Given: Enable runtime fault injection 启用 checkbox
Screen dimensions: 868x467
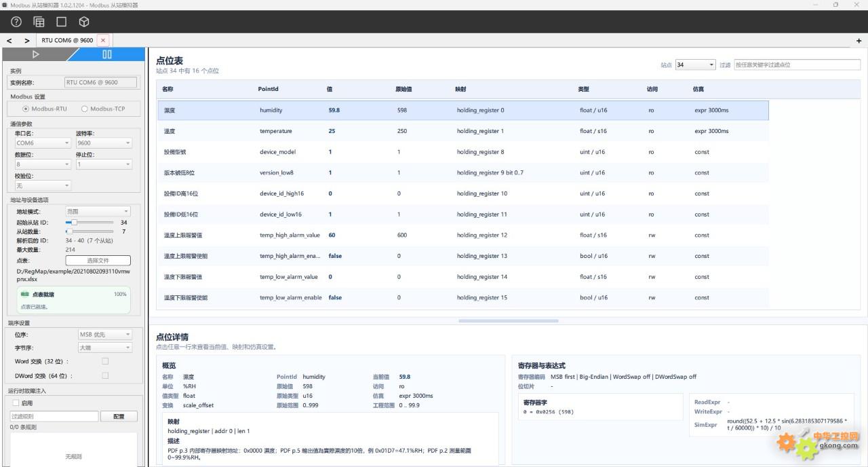Looking at the screenshot, I should pyautogui.click(x=16, y=403).
